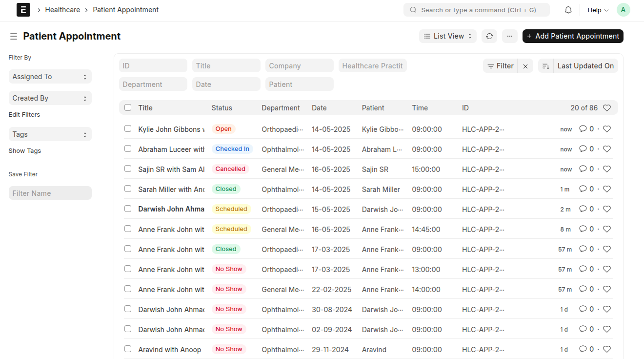The width and height of the screenshot is (644, 359).
Task: Click the refresh list icon
Action: pos(489,36)
